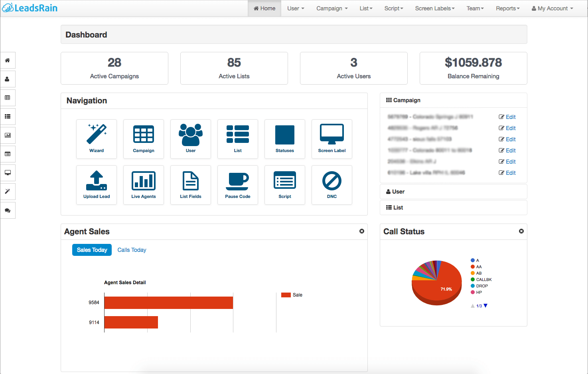Edit the sixth campaign in the list
Viewport: 588px width, 374px height.
[x=507, y=173]
